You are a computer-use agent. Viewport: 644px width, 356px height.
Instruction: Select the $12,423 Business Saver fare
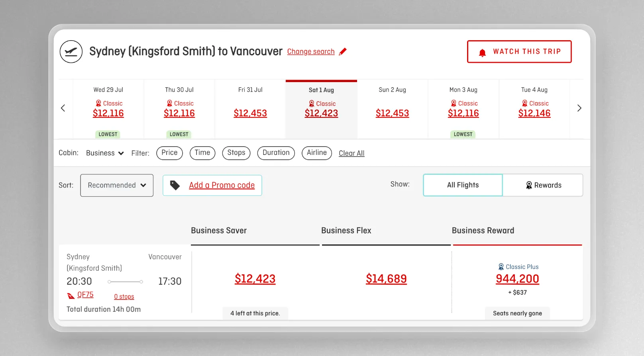coord(255,279)
